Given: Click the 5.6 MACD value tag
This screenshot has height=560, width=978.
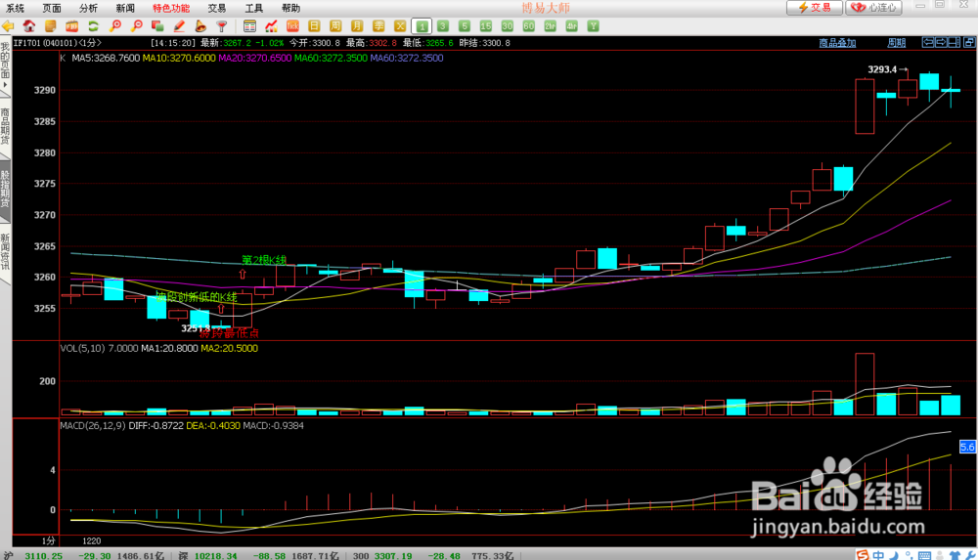Looking at the screenshot, I should (x=967, y=447).
